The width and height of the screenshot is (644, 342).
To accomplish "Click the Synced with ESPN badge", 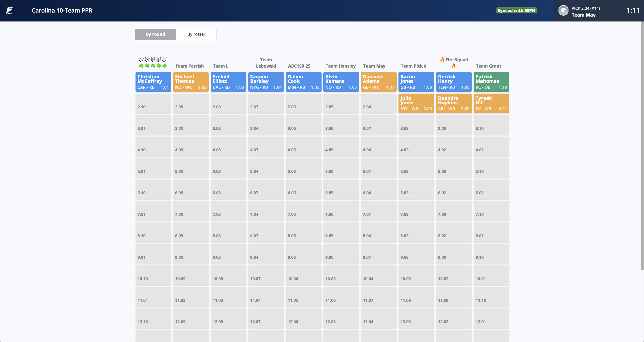I will click(516, 11).
